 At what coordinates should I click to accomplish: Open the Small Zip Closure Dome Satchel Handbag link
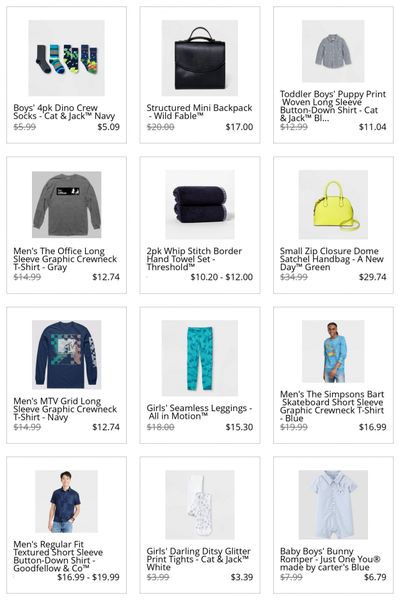point(331,259)
